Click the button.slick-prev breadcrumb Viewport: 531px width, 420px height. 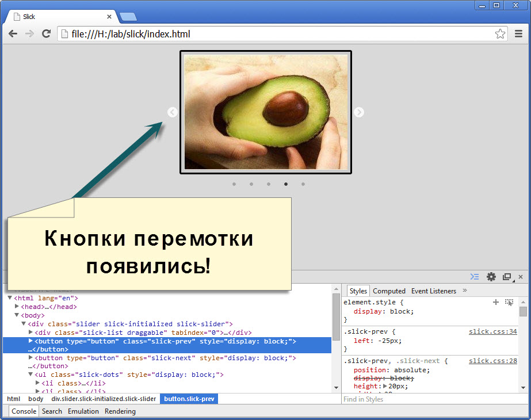189,399
